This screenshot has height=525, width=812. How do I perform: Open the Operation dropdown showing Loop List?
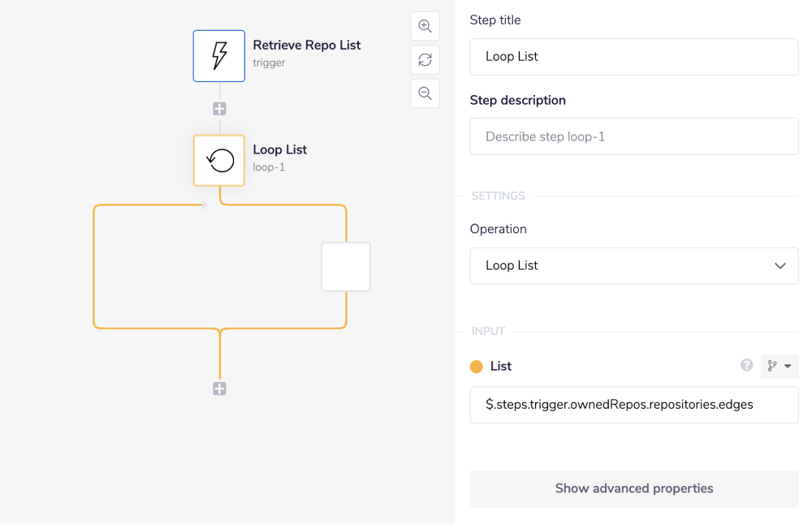pos(633,266)
